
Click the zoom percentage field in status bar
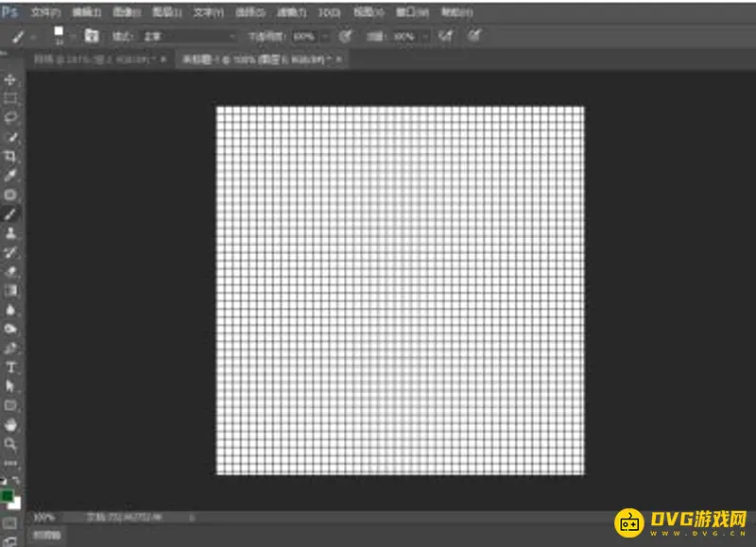[43, 518]
